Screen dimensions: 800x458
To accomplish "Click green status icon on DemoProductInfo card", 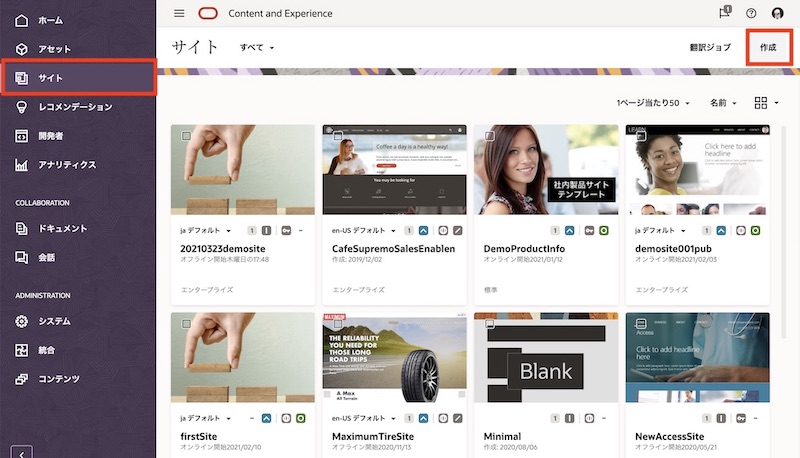I will [x=604, y=230].
